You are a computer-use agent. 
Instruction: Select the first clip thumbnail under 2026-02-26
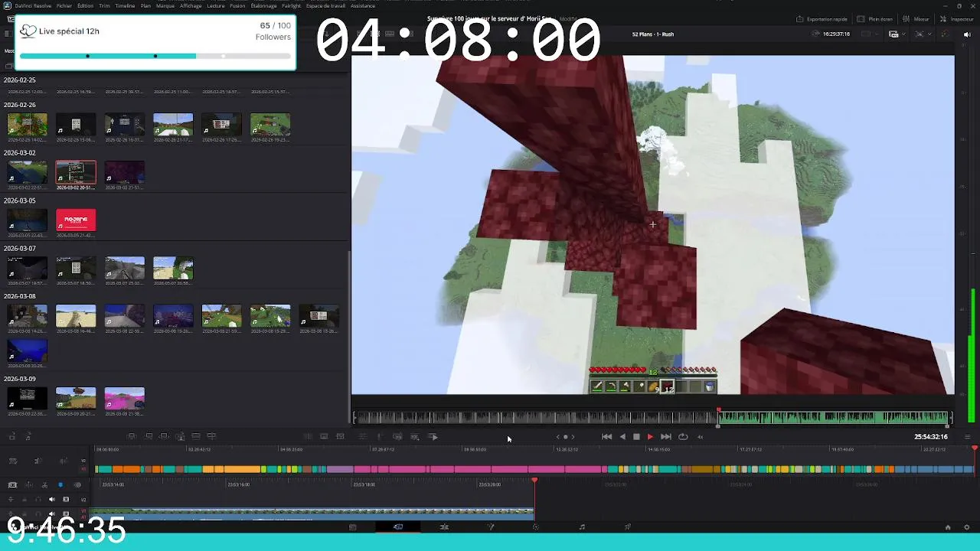27,125
